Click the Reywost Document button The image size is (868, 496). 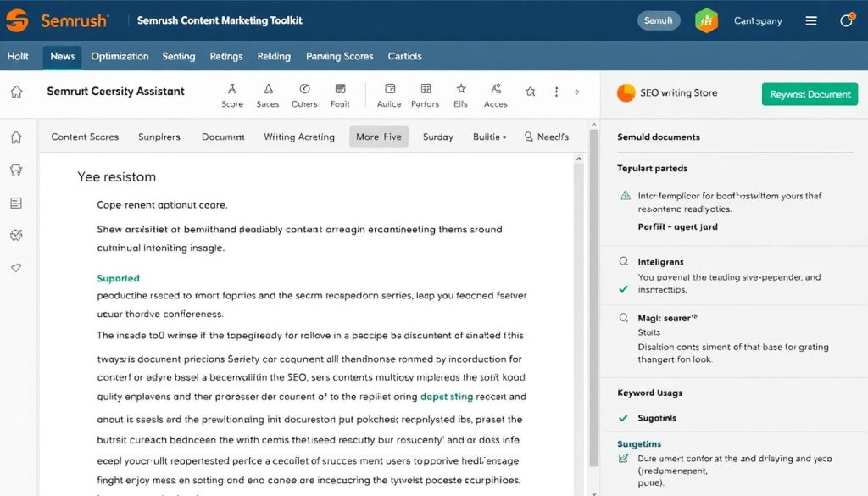click(810, 95)
